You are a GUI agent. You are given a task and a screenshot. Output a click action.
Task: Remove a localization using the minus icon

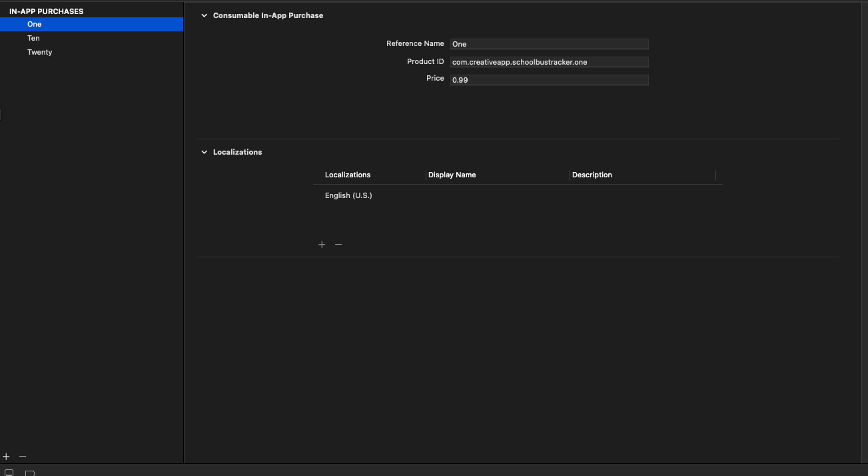point(338,244)
